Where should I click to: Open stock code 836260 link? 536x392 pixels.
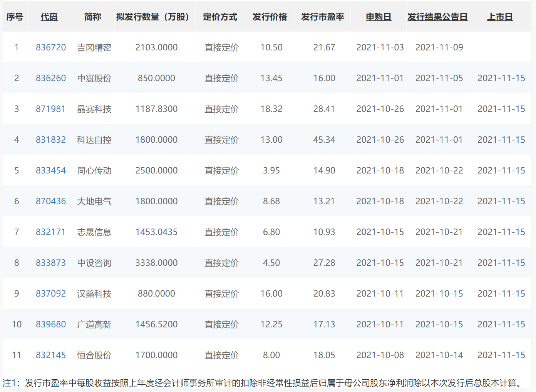tap(51, 78)
